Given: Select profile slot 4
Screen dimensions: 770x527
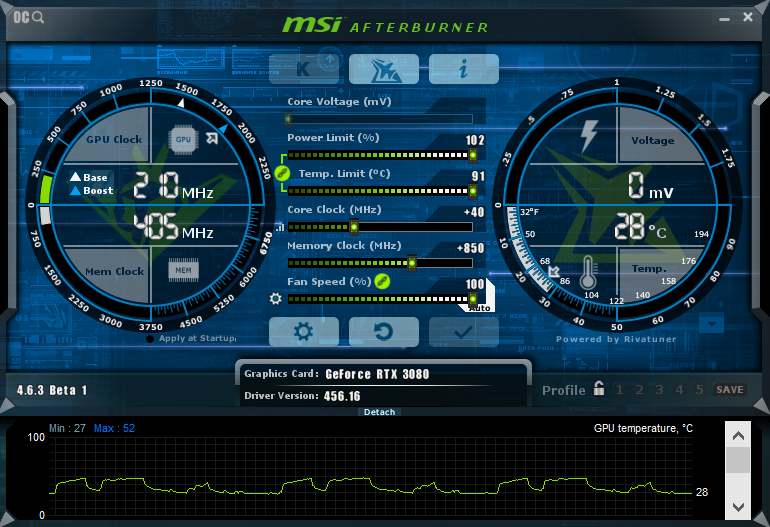Looking at the screenshot, I should coord(680,390).
